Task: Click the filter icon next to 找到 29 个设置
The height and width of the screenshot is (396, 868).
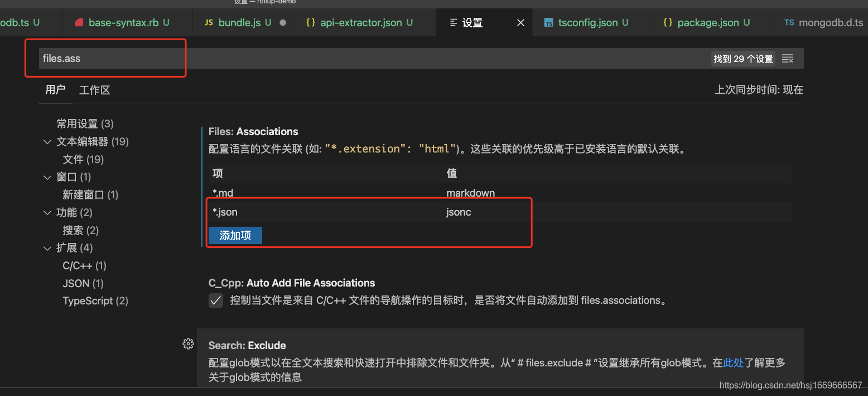Action: tap(788, 58)
